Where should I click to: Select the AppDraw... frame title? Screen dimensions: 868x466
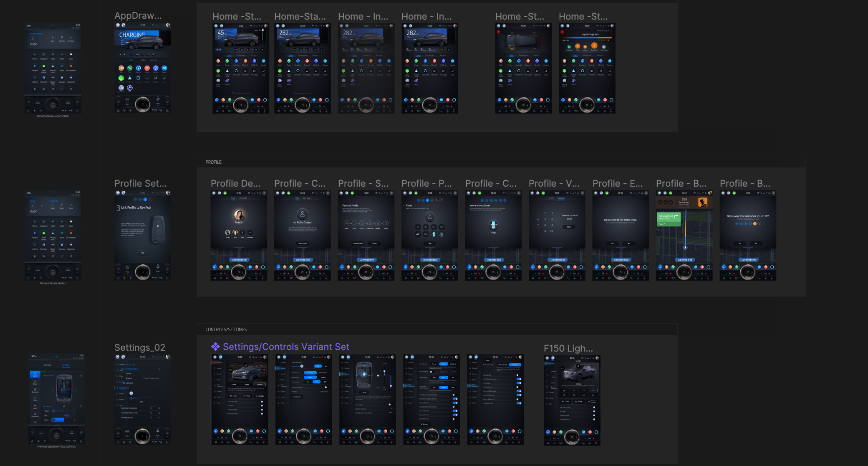click(138, 15)
